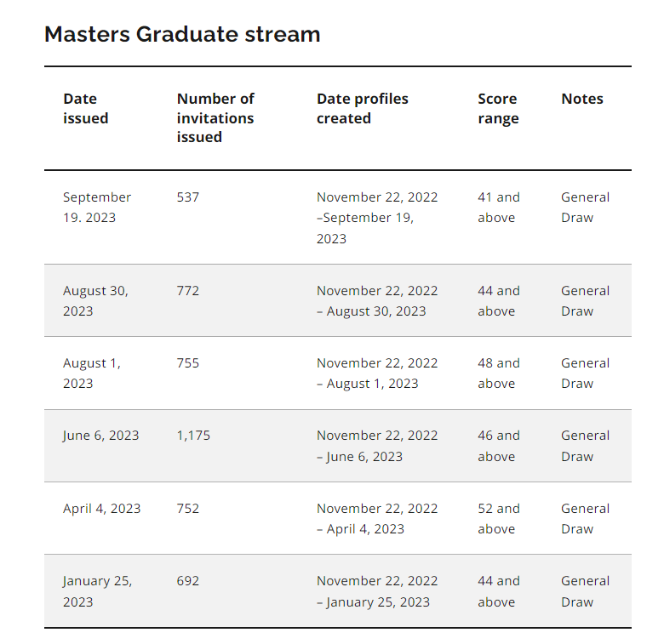Select the September 19. 2023 date cell
664x644 pixels.
97,208
